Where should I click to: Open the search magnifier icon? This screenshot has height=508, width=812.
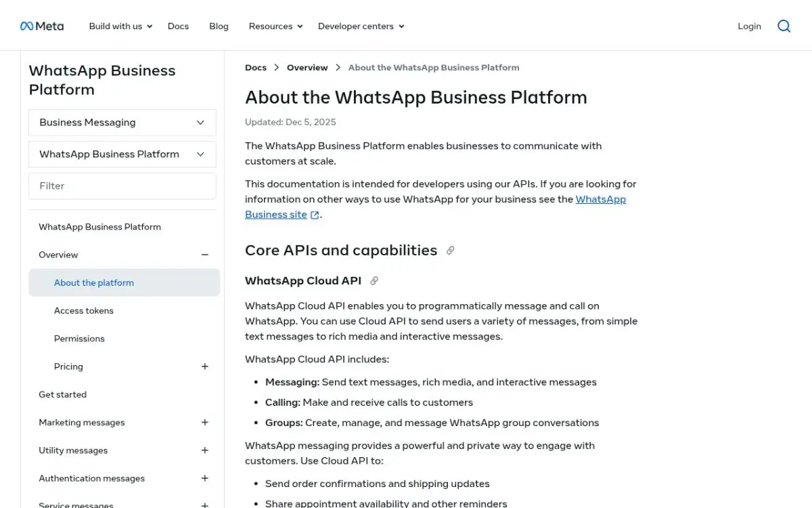[784, 26]
